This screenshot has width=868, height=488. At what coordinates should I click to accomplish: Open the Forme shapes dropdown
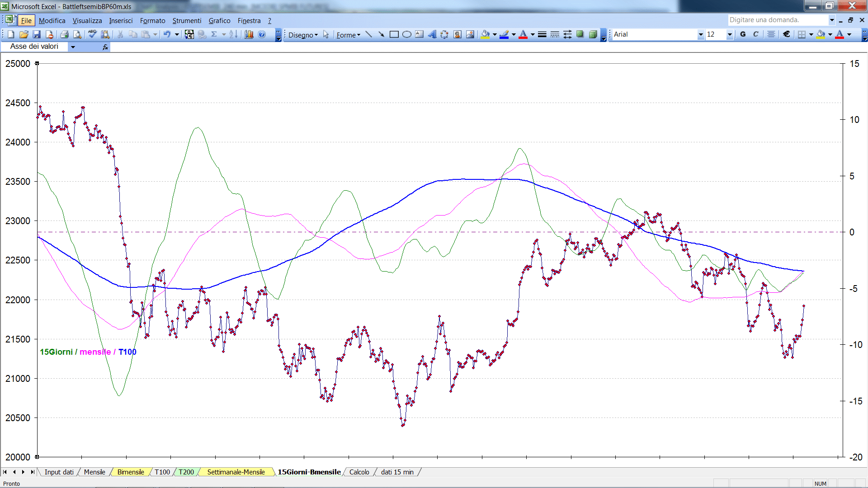pyautogui.click(x=348, y=35)
